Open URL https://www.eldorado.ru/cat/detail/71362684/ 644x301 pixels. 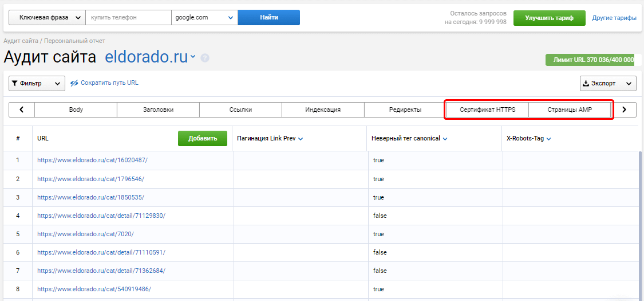(101, 271)
